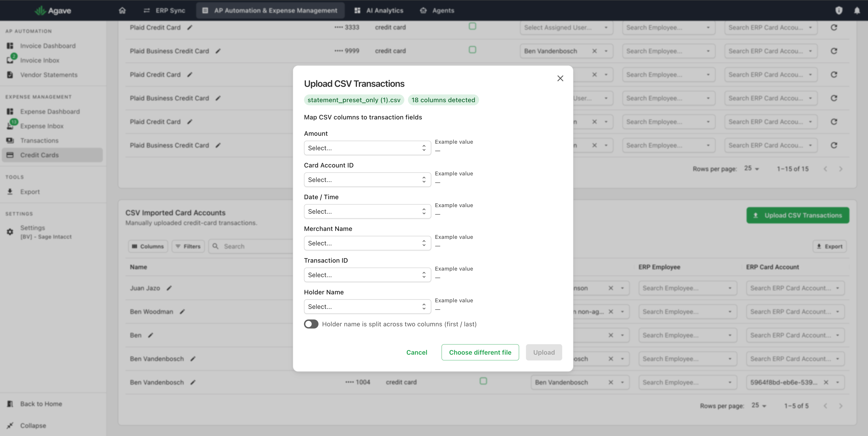
Task: Open Search ERP Card Account for card 9999
Action: point(771,51)
